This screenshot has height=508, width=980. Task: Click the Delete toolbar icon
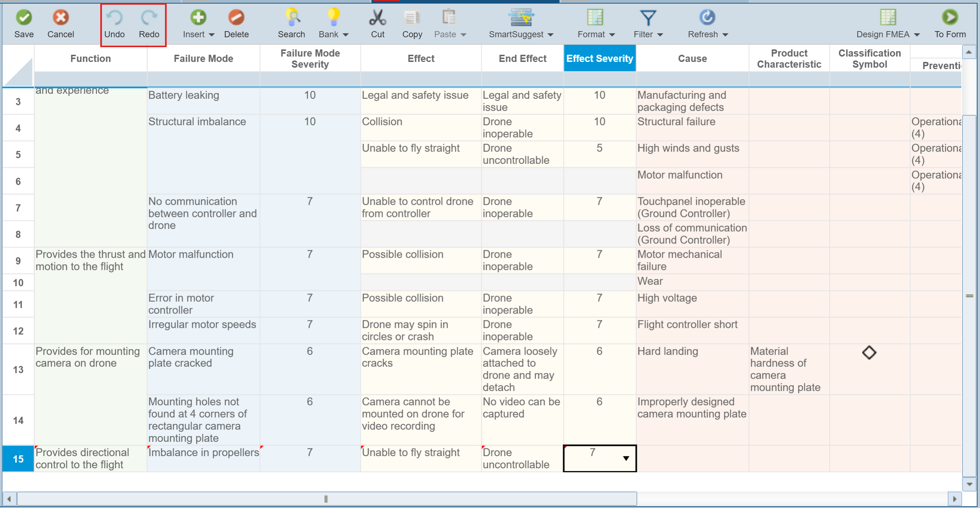point(236,18)
